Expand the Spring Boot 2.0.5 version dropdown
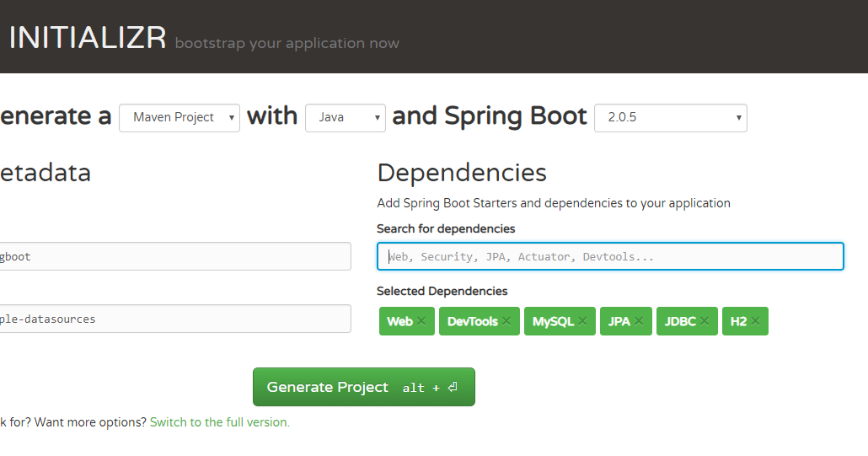868x456 pixels. [670, 117]
